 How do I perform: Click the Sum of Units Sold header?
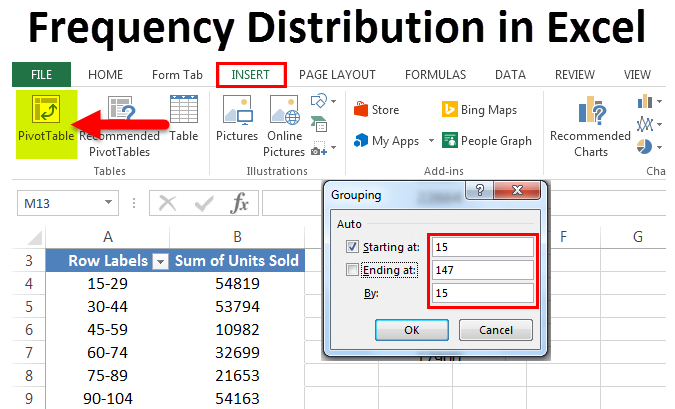coord(237,260)
